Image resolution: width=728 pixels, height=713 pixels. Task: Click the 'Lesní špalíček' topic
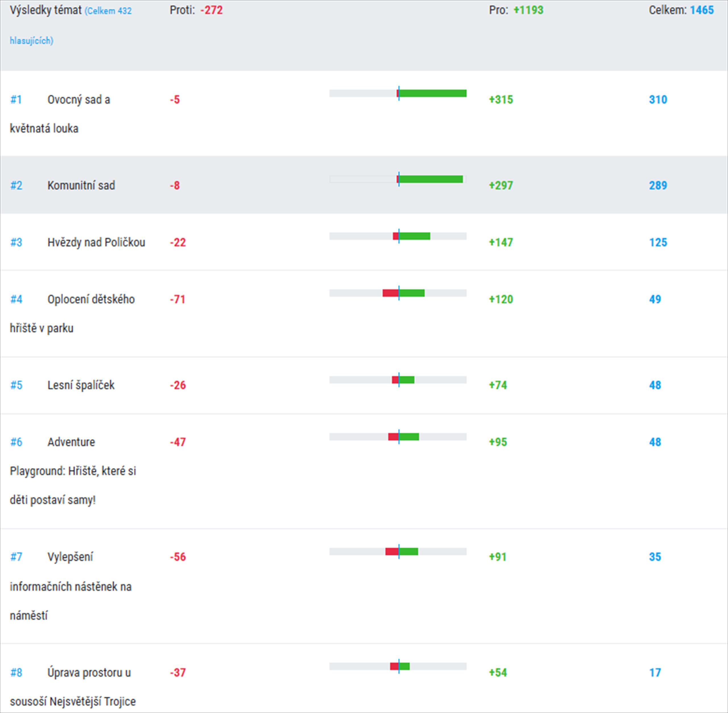tap(80, 385)
